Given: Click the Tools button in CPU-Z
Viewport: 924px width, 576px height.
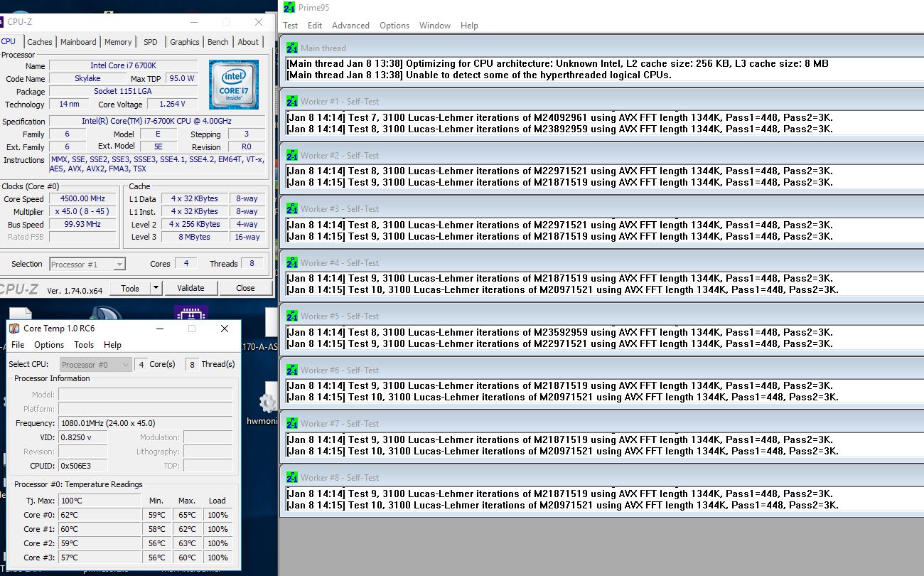Looking at the screenshot, I should [130, 288].
